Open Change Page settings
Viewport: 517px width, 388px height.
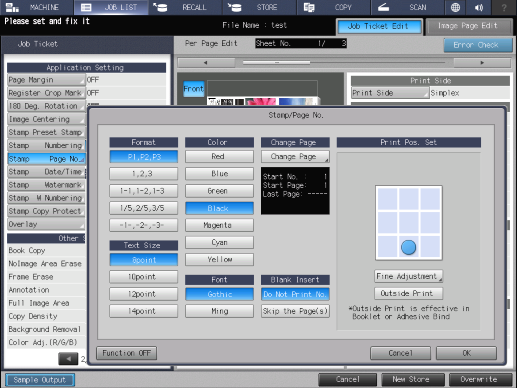point(295,157)
